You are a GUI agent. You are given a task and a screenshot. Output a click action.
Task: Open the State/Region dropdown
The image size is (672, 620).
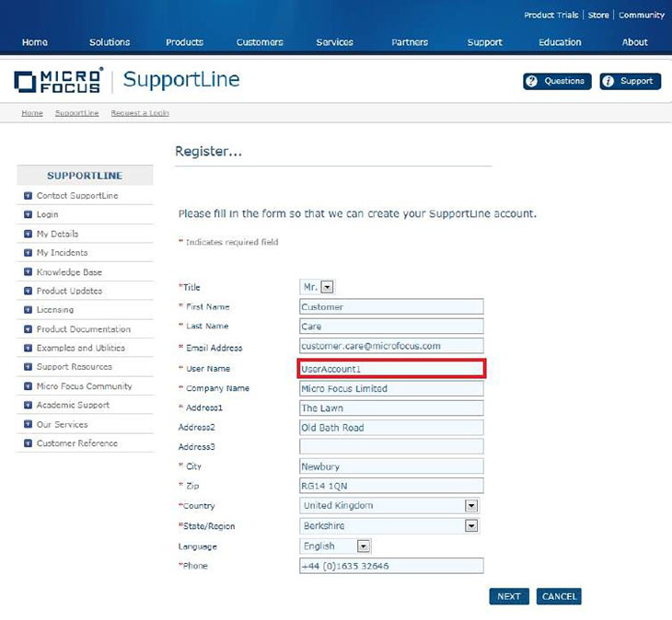click(x=471, y=526)
